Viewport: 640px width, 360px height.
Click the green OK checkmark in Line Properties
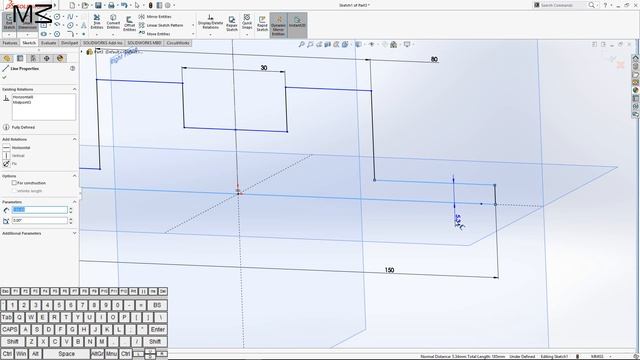4,77
